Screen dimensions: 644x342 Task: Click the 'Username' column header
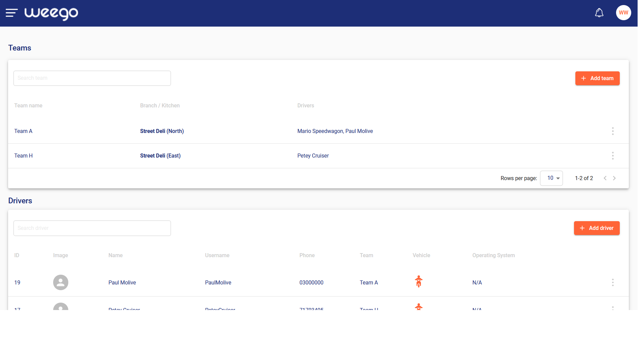click(x=217, y=255)
